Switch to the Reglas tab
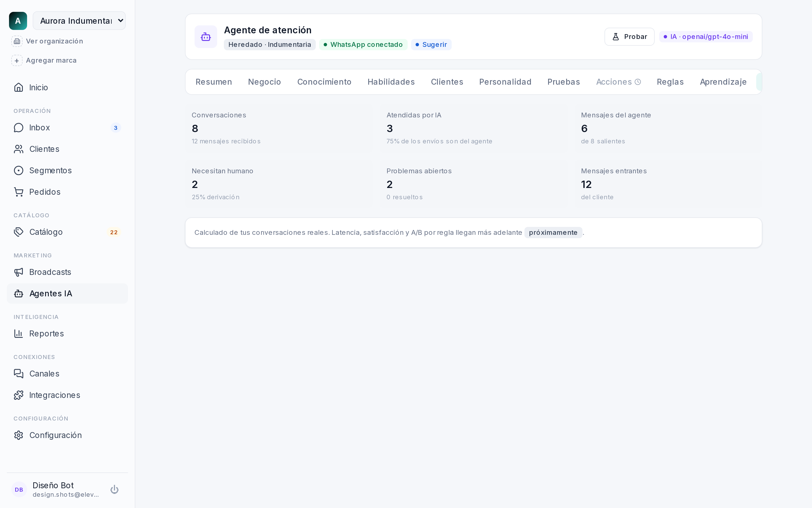The image size is (812, 508). point(670,82)
